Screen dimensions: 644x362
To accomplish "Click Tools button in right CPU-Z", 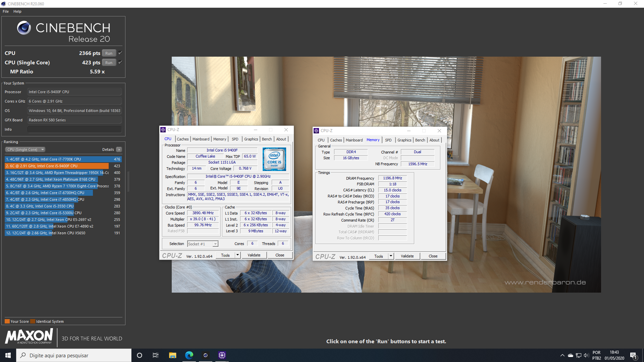I will 379,256.
